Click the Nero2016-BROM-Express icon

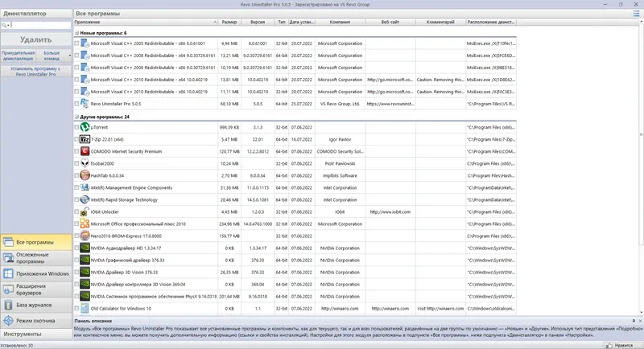pyautogui.click(x=85, y=236)
